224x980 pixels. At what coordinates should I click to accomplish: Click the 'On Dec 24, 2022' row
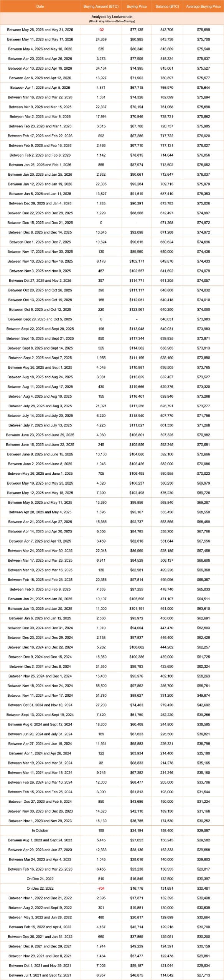112,879
